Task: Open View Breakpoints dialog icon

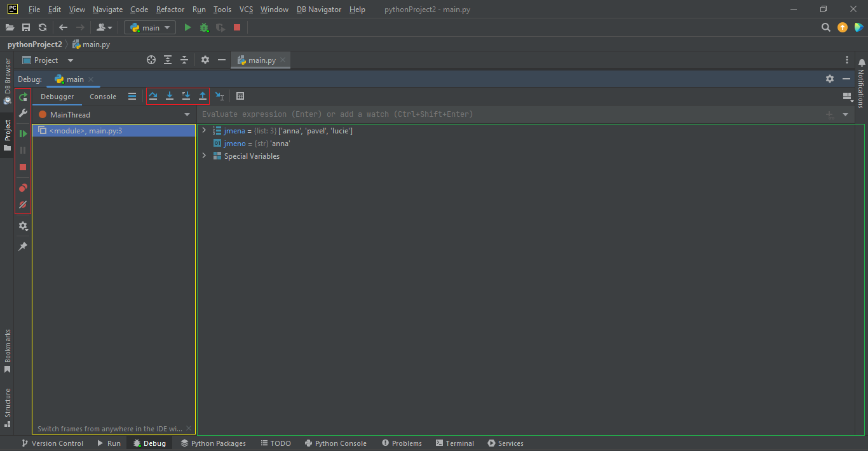Action: [x=23, y=188]
